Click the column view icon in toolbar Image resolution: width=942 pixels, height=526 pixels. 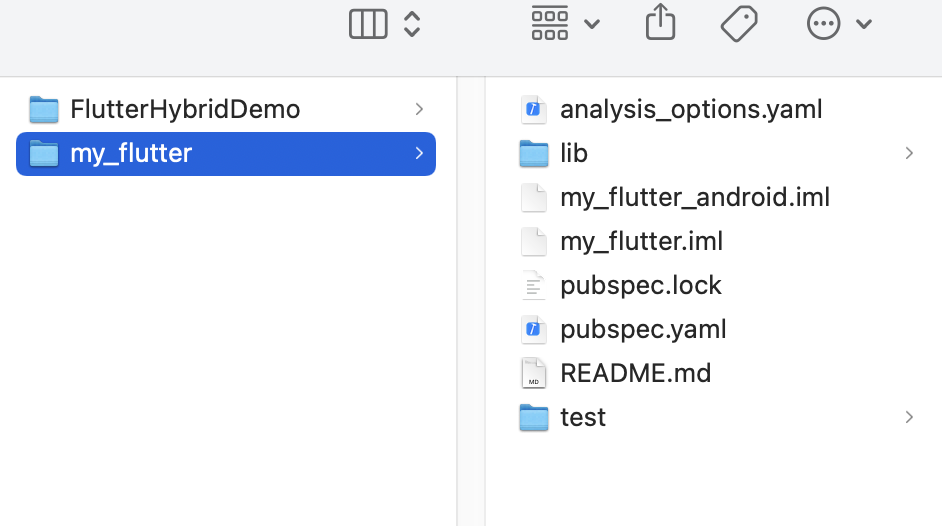[x=367, y=24]
